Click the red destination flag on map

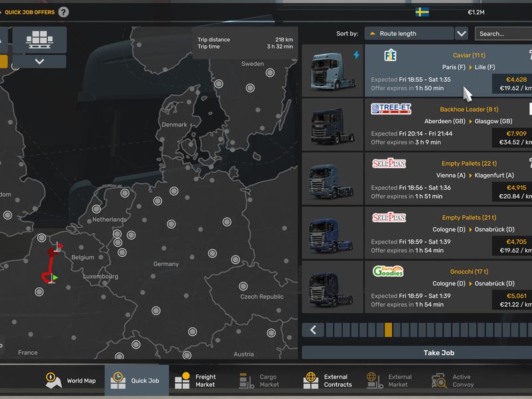click(x=59, y=246)
